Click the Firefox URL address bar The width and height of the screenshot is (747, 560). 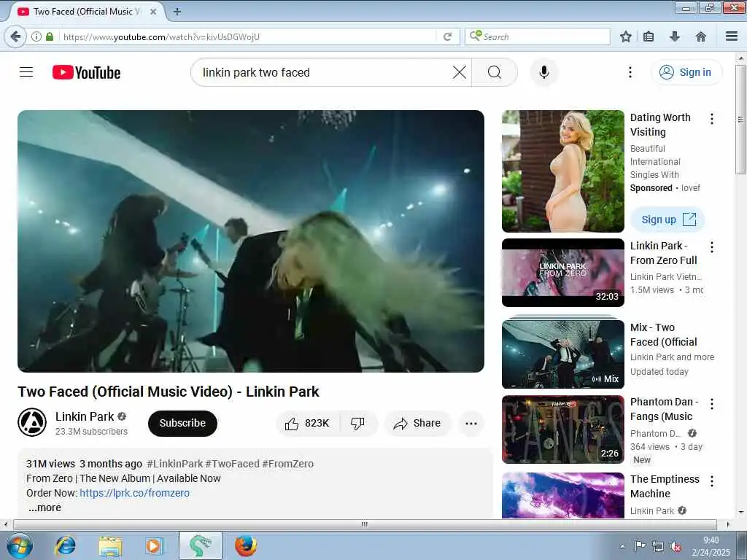point(248,36)
